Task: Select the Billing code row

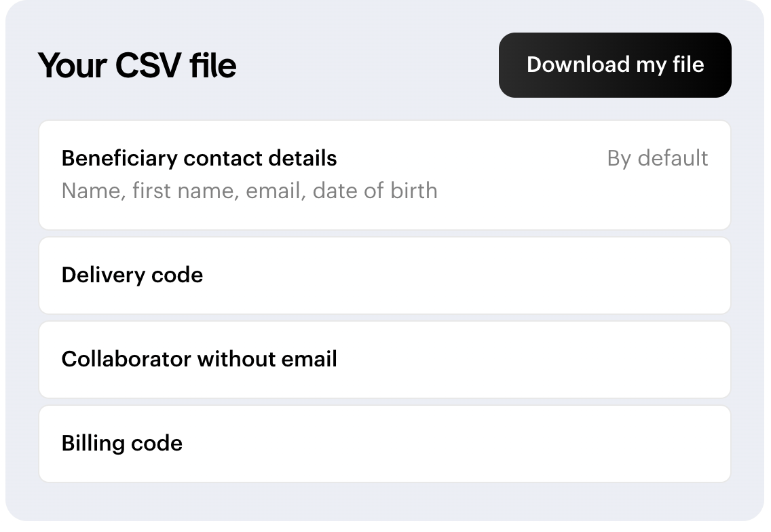Action: (384, 444)
